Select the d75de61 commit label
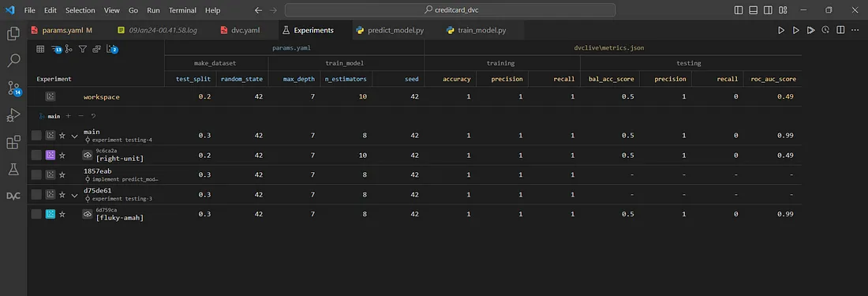The width and height of the screenshot is (868, 296). point(97,190)
